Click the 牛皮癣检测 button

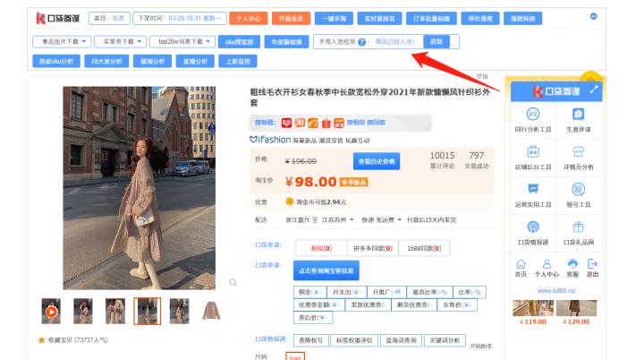pos(287,42)
